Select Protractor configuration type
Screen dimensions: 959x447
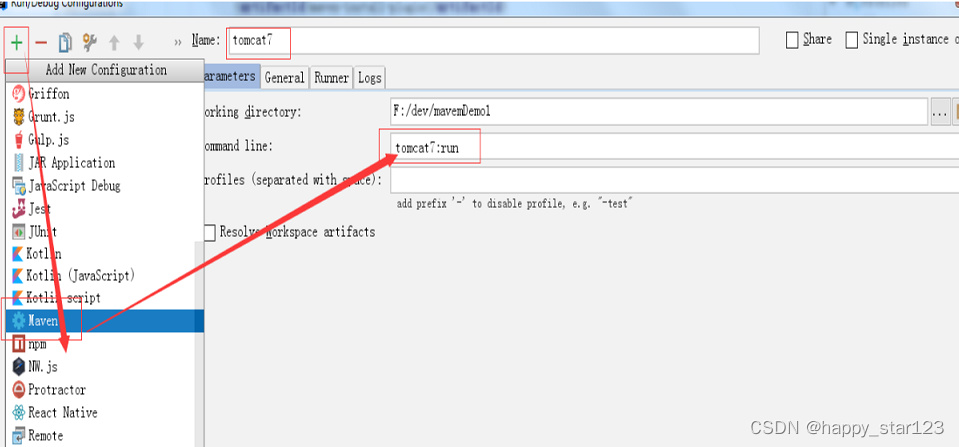[101, 390]
